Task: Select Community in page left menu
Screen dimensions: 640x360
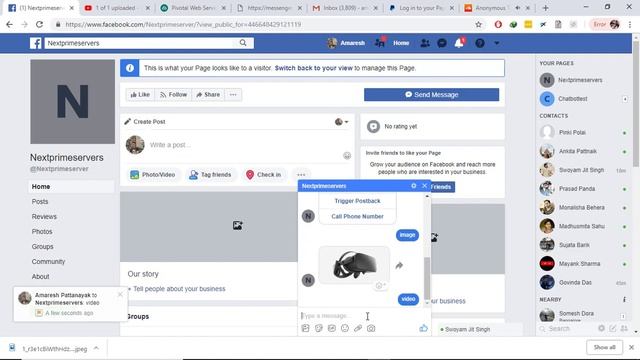Action: pyautogui.click(x=48, y=262)
